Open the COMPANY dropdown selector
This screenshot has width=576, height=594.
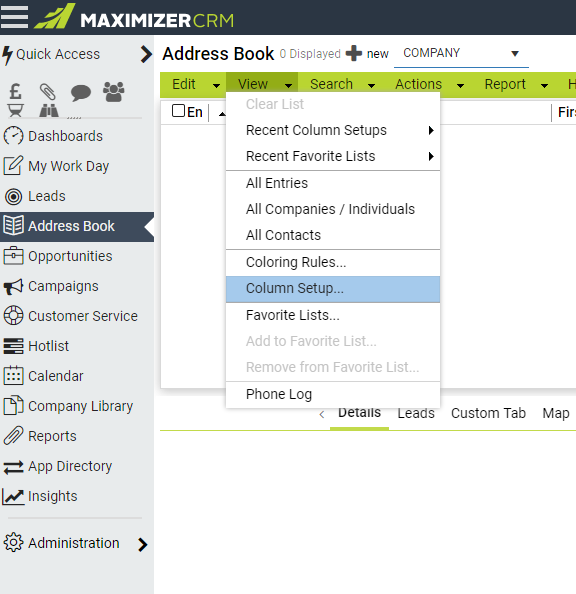(461, 53)
